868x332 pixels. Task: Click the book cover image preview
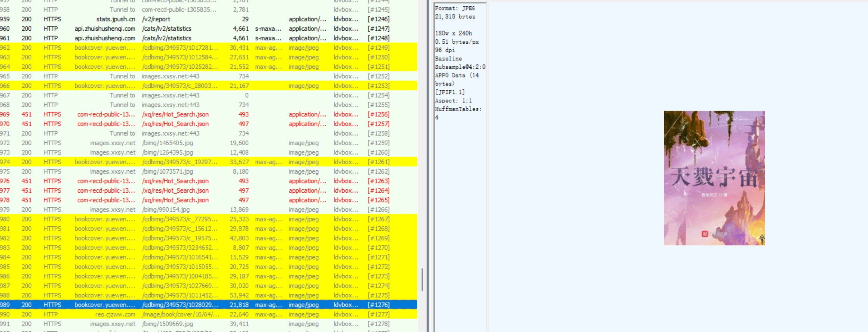point(714,178)
